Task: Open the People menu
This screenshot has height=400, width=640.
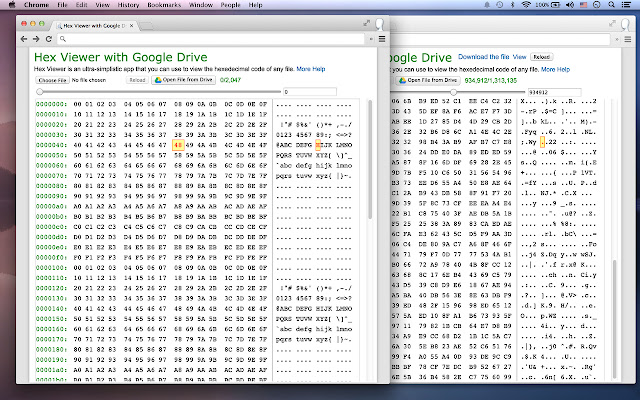Action: click(x=230, y=5)
